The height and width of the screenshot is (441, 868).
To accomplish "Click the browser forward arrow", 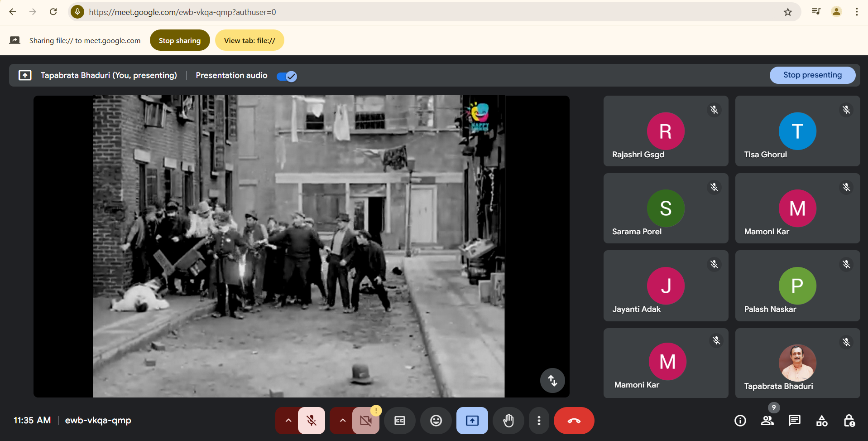I will coord(33,12).
